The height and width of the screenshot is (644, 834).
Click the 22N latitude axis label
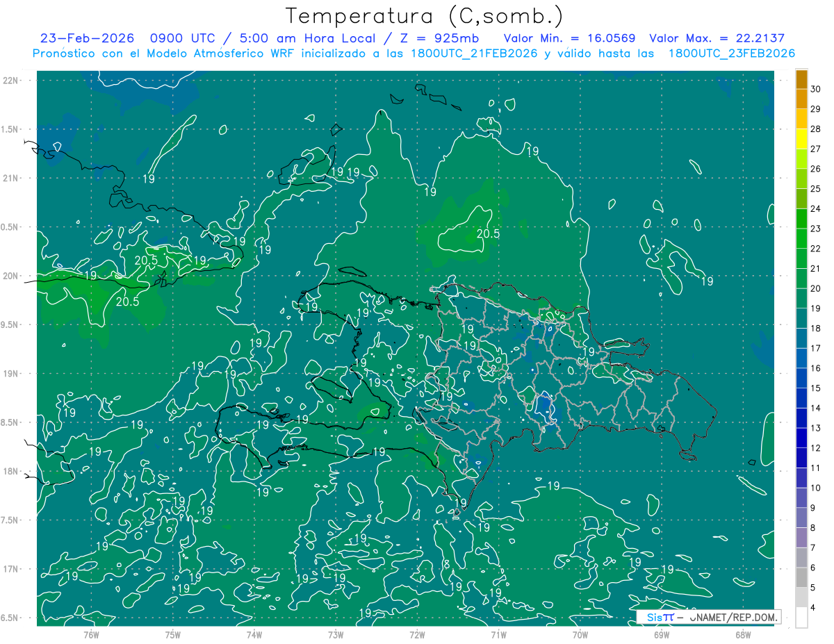point(10,81)
